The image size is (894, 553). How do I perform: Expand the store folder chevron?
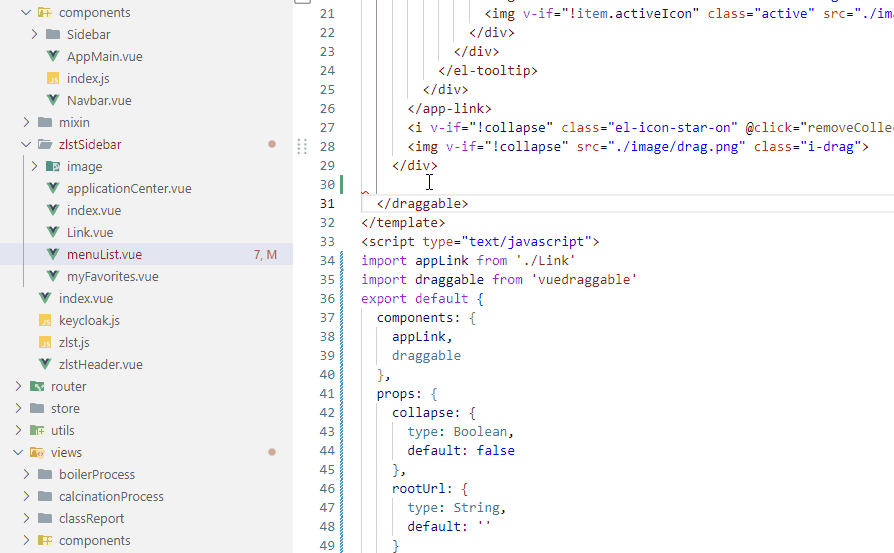pyautogui.click(x=18, y=409)
